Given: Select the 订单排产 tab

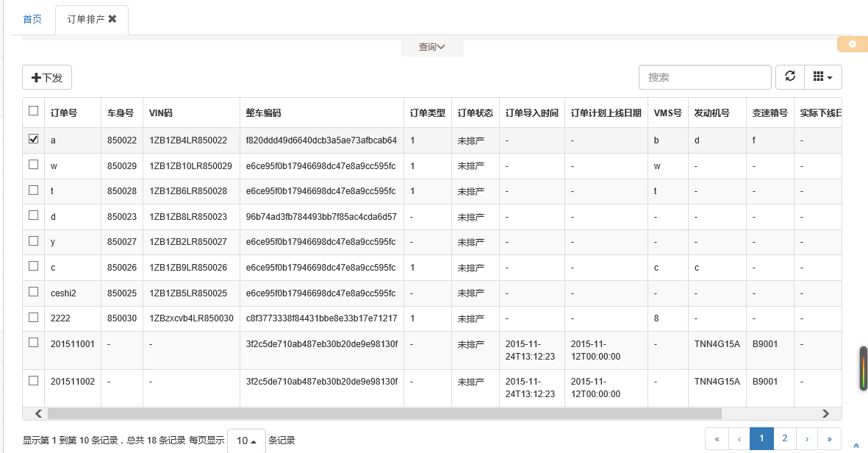Looking at the screenshot, I should tap(86, 19).
